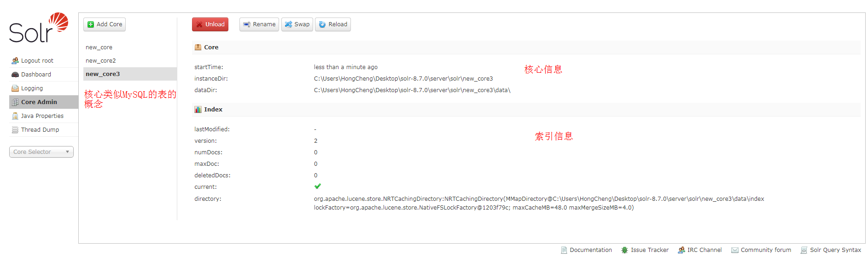Click the lastModified: label
The height and width of the screenshot is (263, 868).
click(212, 129)
